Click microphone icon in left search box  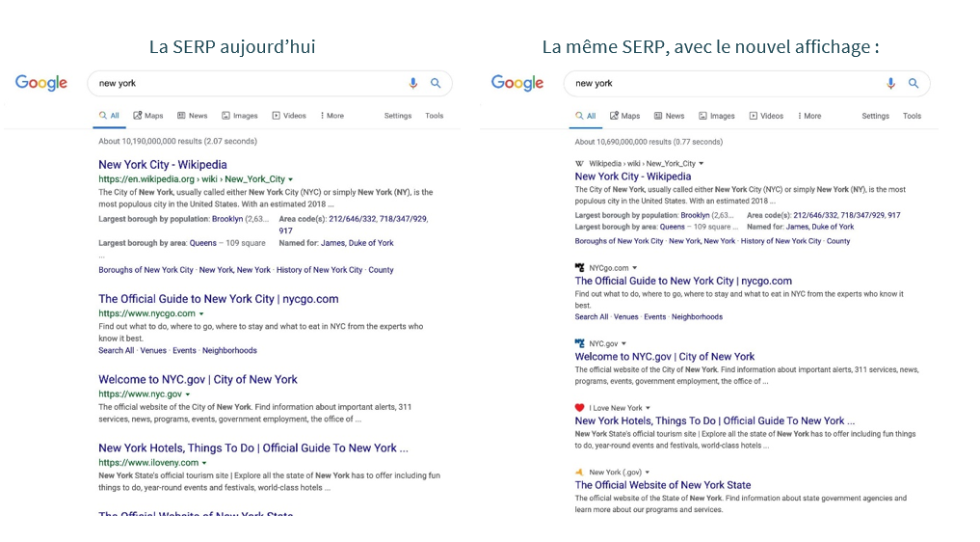[413, 83]
